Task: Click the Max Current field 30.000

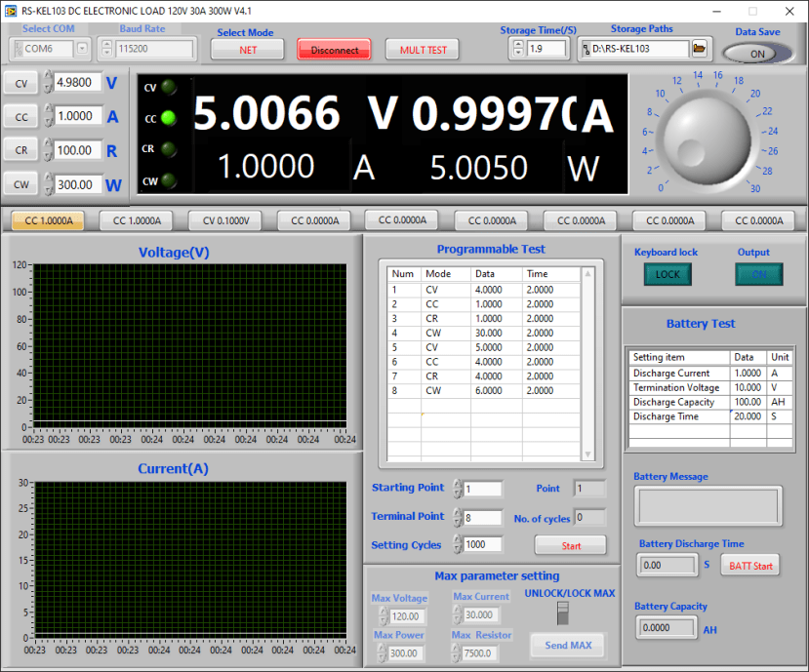Action: 481,614
